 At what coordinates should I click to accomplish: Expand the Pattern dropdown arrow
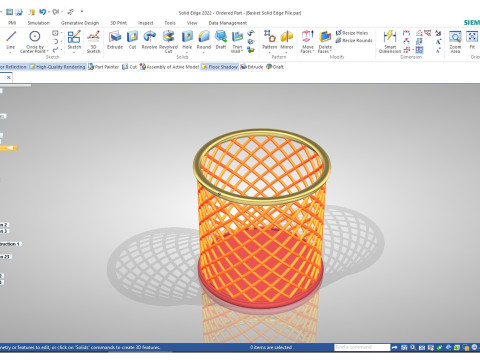pyautogui.click(x=269, y=52)
